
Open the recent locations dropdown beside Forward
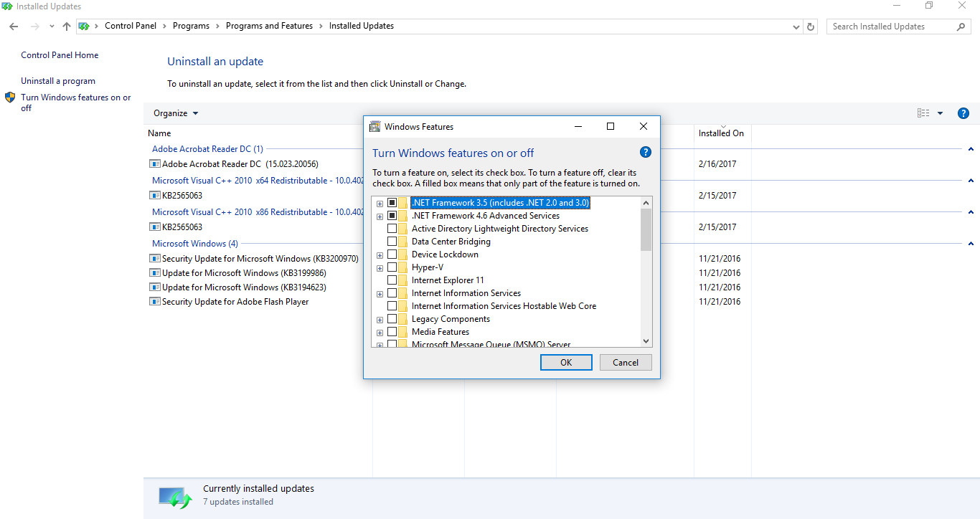(x=52, y=27)
